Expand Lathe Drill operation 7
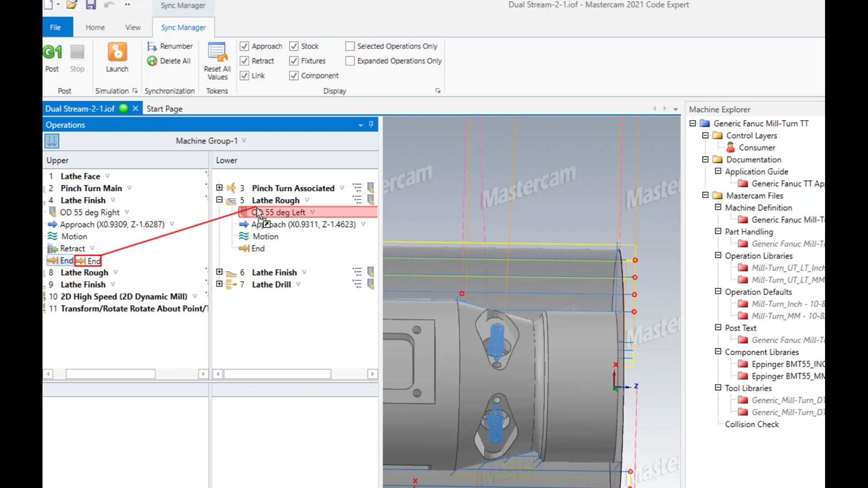 (219, 284)
